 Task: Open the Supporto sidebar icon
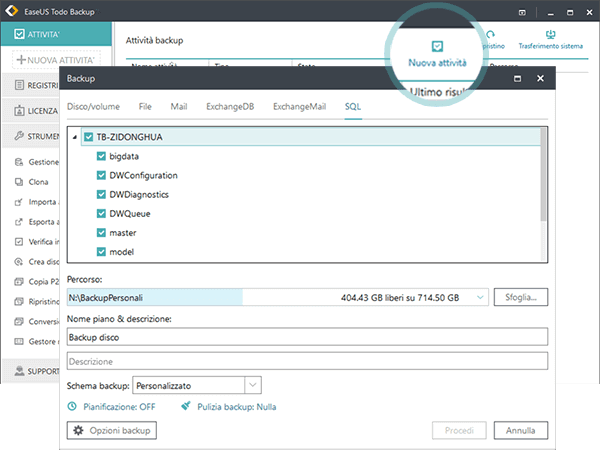[19, 371]
